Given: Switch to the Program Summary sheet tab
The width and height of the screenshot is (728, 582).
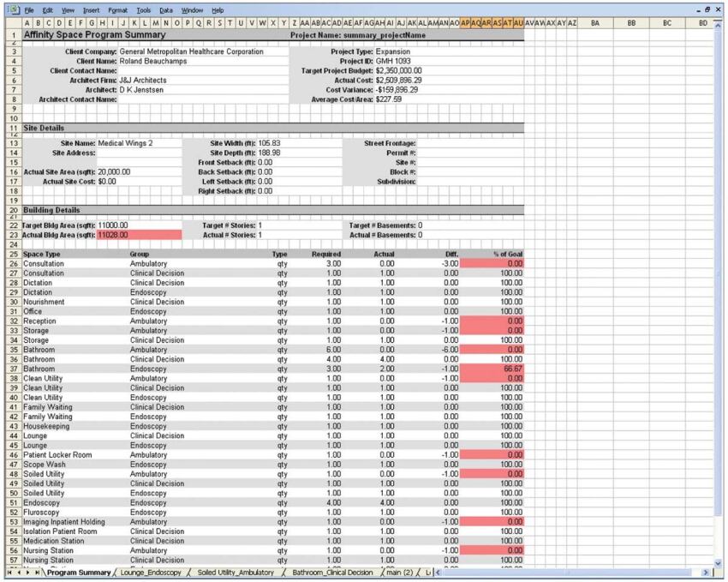Looking at the screenshot, I should coord(79,573).
